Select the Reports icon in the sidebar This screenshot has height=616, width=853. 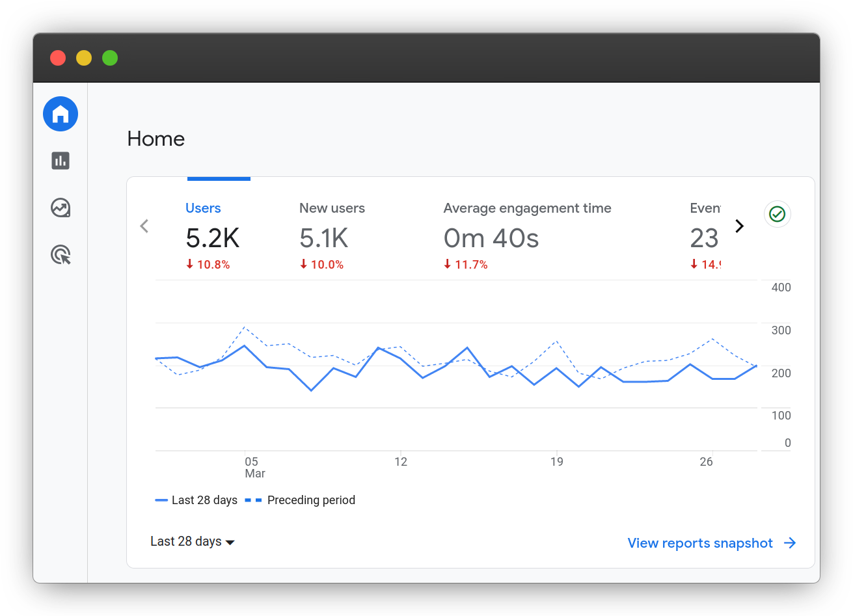(x=60, y=161)
